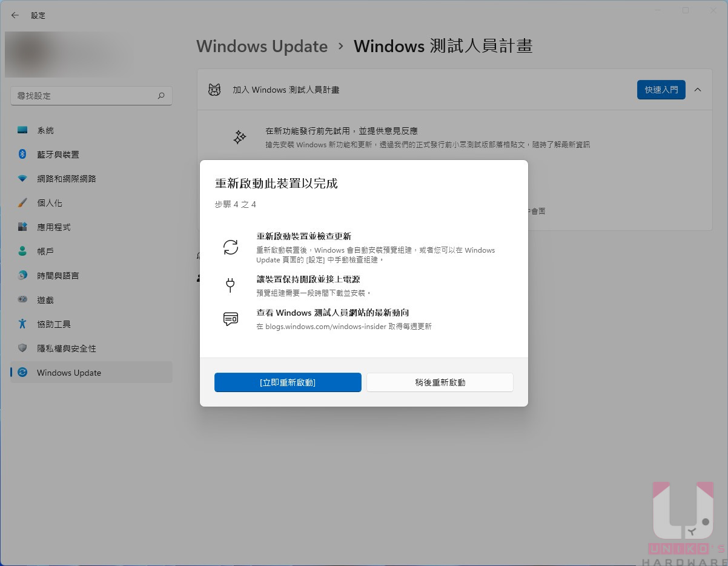Open 帳戶 settings category

point(91,251)
